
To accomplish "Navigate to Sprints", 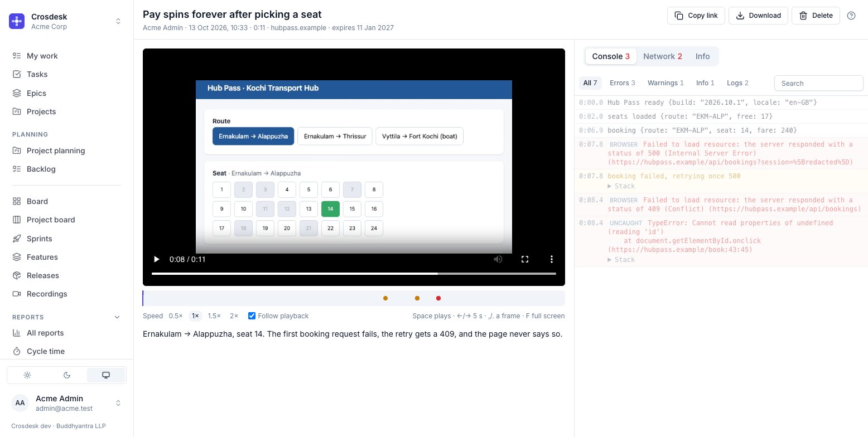I will click(x=67, y=239).
